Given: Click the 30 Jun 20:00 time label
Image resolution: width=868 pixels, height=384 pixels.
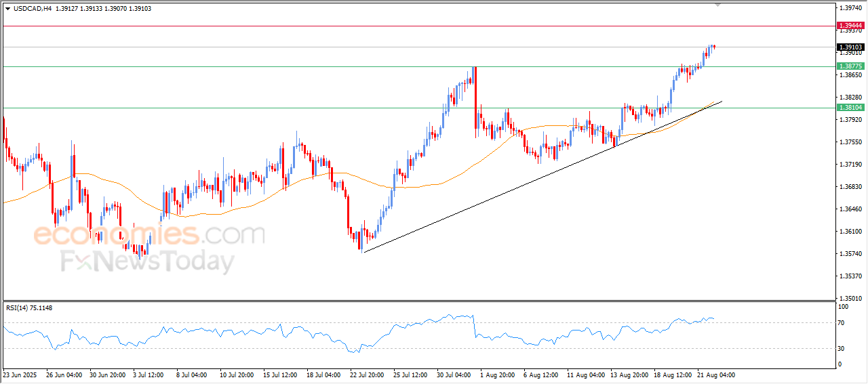Looking at the screenshot, I should 108,375.
